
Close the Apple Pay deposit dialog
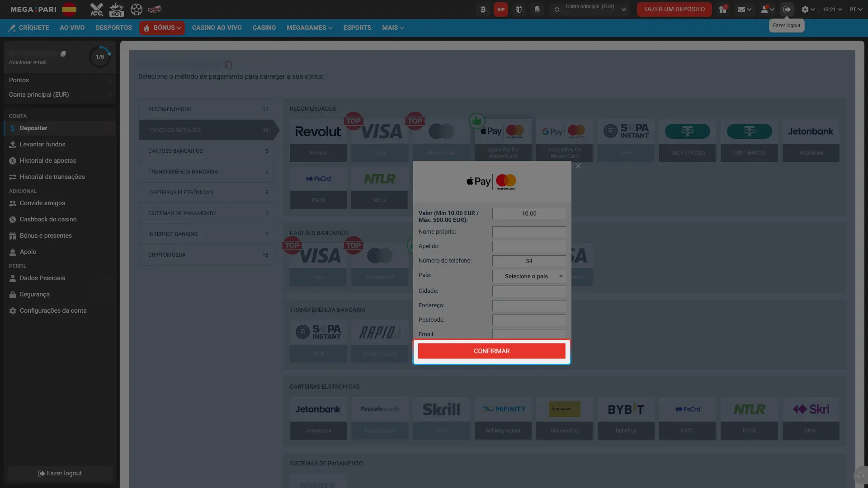point(578,166)
